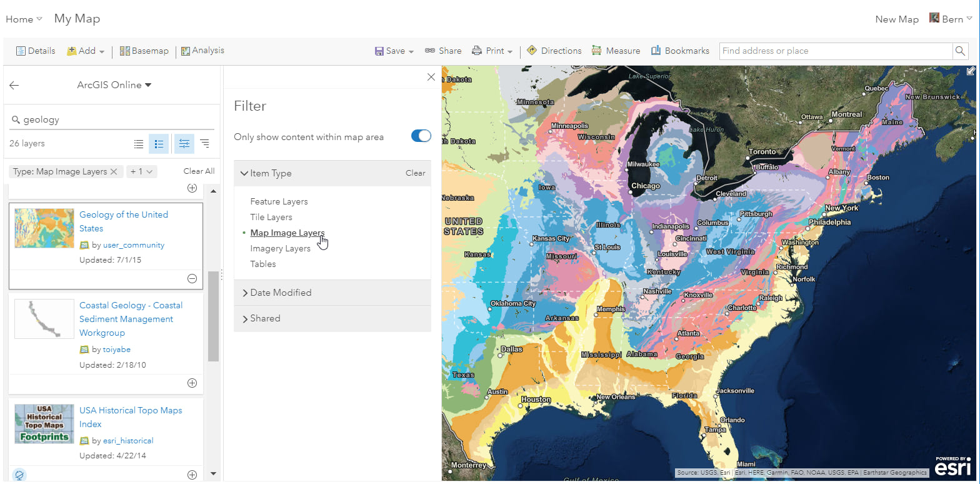
Task: Click the user_community layer type icon
Action: click(x=84, y=245)
